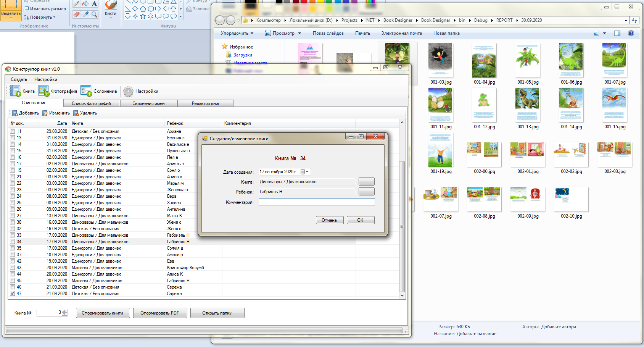This screenshot has height=347, width=644.
Task: Tick the checkbox for book row 33
Action: (13, 235)
